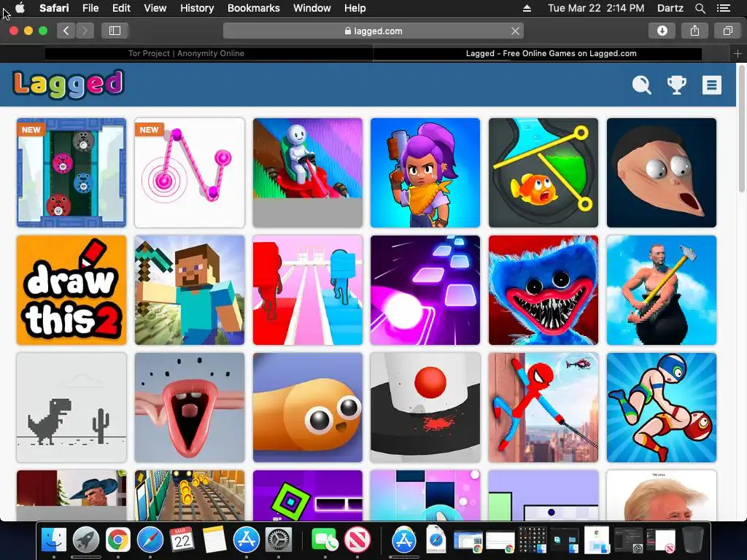Screen dimensions: 747x560
Task: Open the red ball helix tower game
Action: (x=425, y=408)
